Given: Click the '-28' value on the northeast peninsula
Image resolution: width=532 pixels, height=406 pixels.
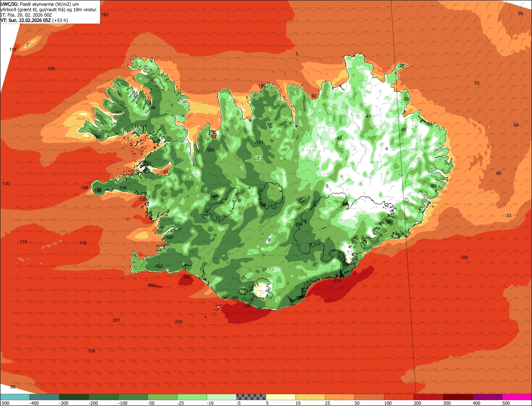Looking at the screenshot, I should pyautogui.click(x=401, y=66).
